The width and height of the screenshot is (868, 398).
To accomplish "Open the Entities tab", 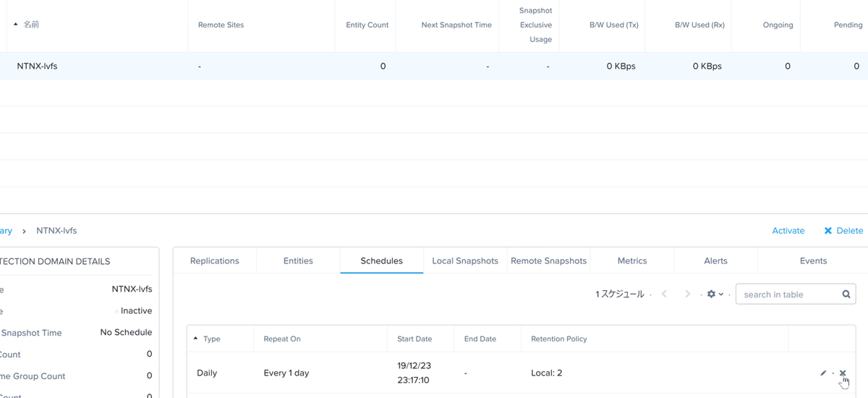I will (x=298, y=261).
